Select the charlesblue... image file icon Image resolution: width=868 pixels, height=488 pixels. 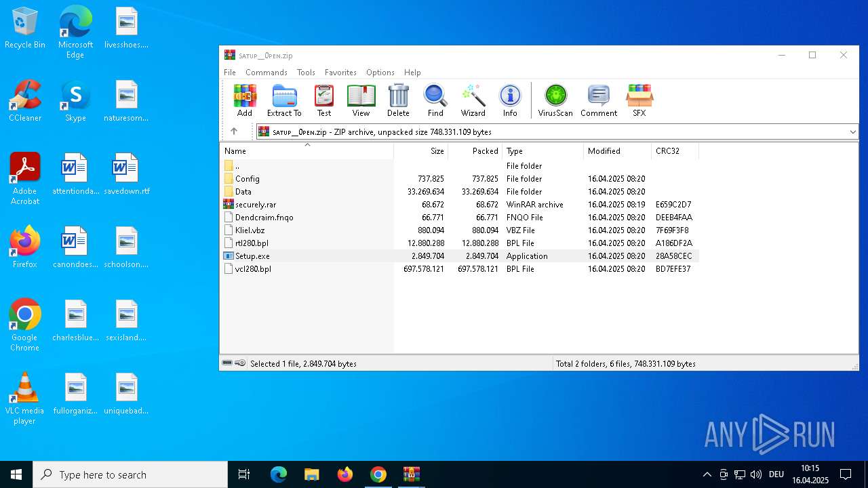[75, 321]
